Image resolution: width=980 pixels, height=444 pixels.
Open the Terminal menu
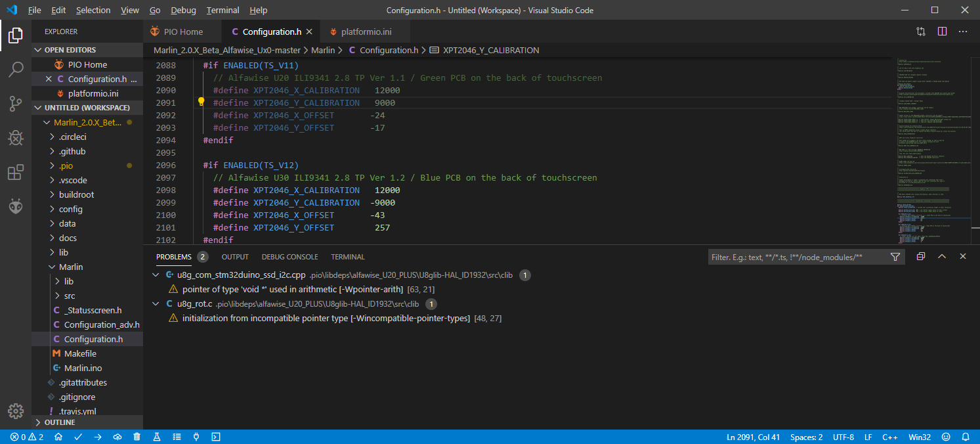(223, 11)
